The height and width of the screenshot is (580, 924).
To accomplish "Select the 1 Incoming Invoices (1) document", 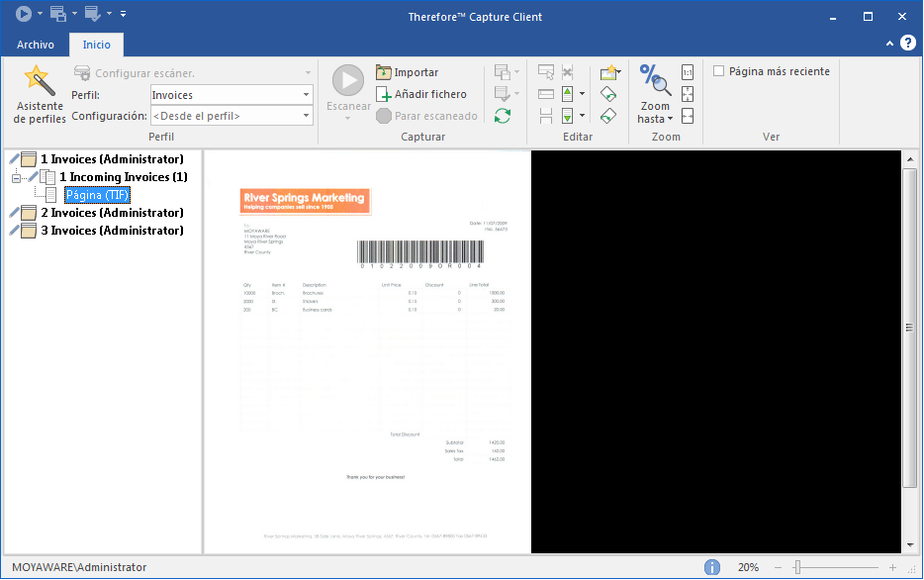I will [123, 177].
